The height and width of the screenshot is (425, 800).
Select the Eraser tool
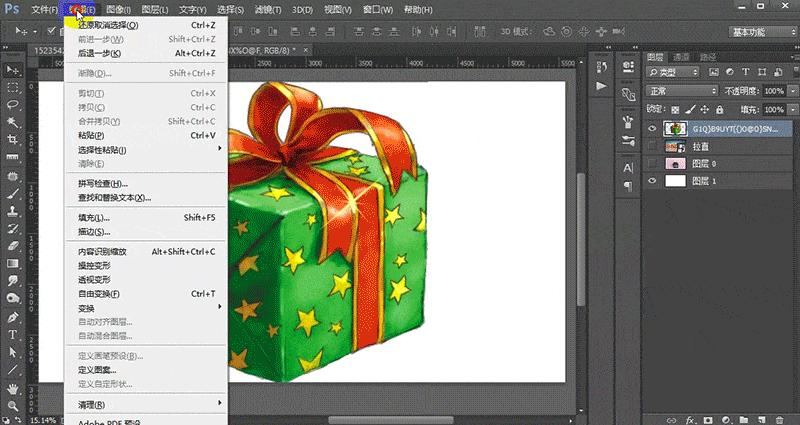point(13,245)
